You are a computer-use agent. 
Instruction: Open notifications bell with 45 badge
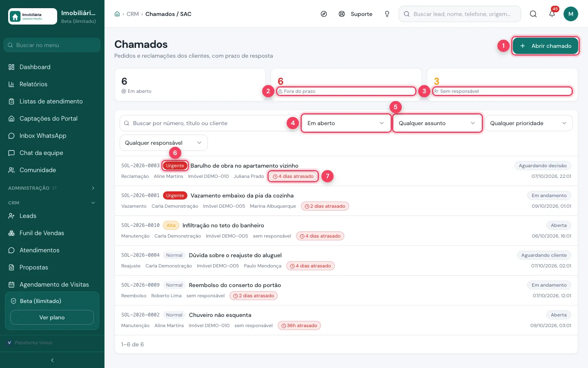pyautogui.click(x=552, y=14)
